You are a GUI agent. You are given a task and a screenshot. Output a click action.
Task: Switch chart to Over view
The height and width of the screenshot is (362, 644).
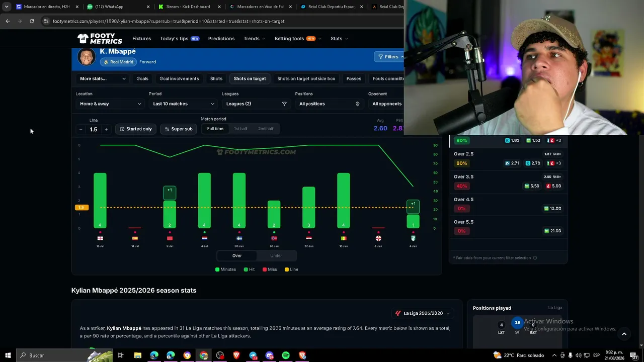click(x=237, y=256)
